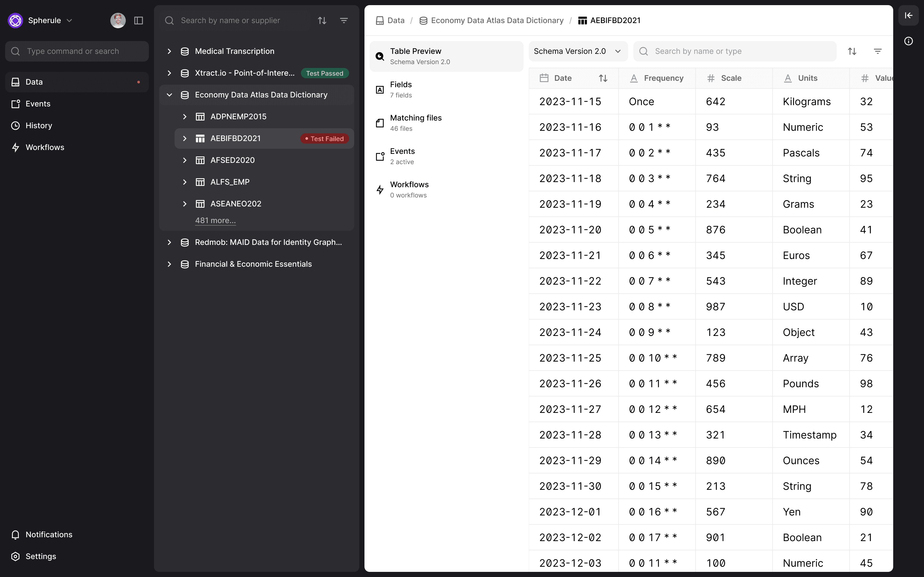Open Schema Version 2.0 dropdown
The height and width of the screenshot is (577, 924).
578,51
